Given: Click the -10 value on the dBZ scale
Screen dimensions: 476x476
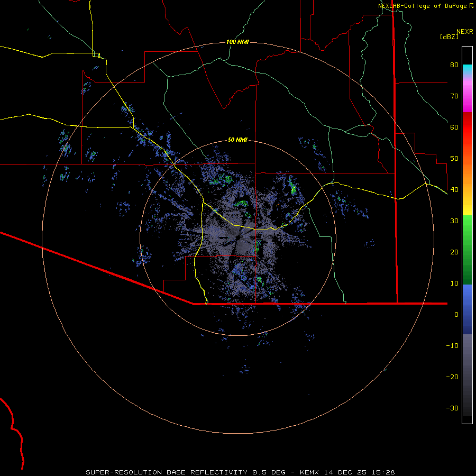Looking at the screenshot, I should [452, 345].
